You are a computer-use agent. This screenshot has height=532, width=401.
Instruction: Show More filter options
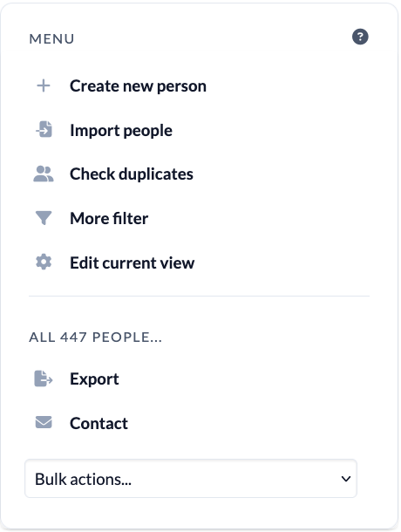coord(109,218)
